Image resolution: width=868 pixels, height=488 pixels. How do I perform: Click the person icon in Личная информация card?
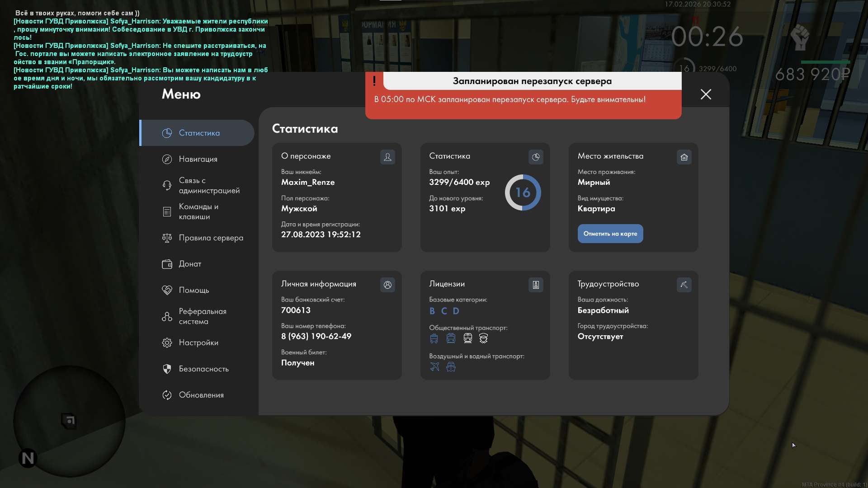[387, 285]
